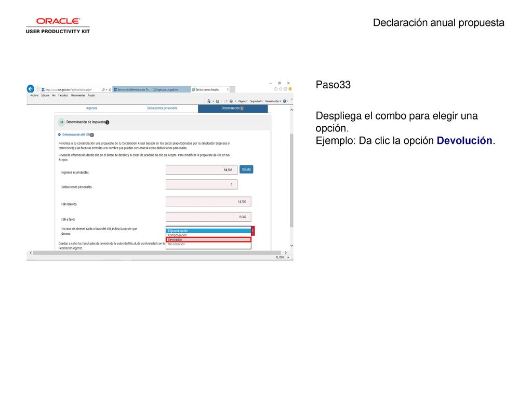The height and width of the screenshot is (399, 532).
Task: Choose Compensación from the dropdown list
Action: (x=208, y=235)
